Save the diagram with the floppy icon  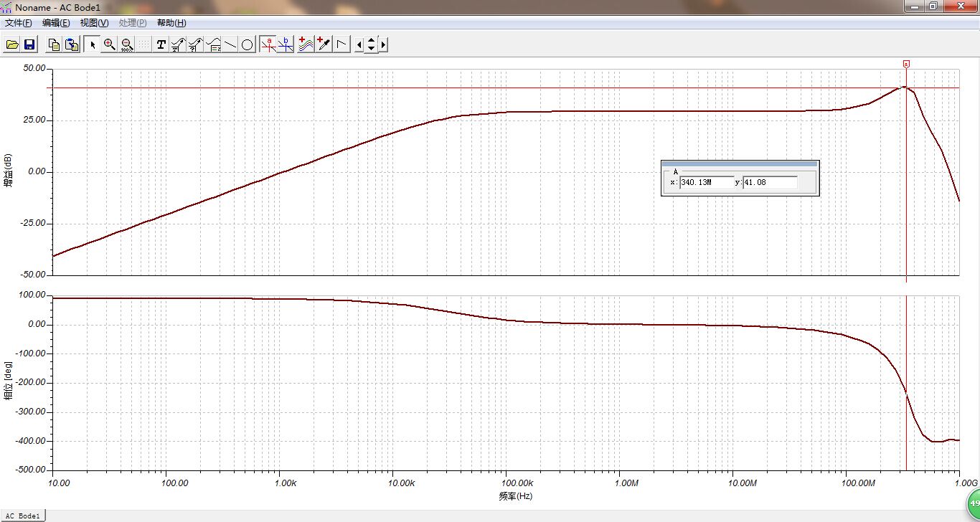tap(29, 44)
